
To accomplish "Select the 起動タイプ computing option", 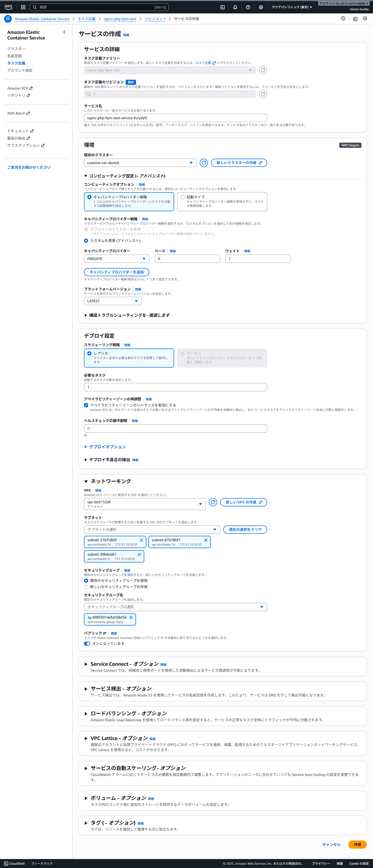I will pos(183,197).
